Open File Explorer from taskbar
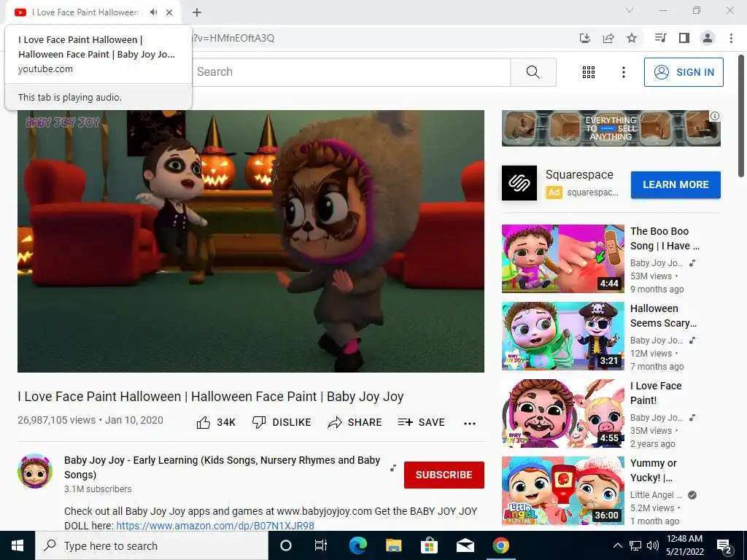This screenshot has width=747, height=560. [x=393, y=545]
